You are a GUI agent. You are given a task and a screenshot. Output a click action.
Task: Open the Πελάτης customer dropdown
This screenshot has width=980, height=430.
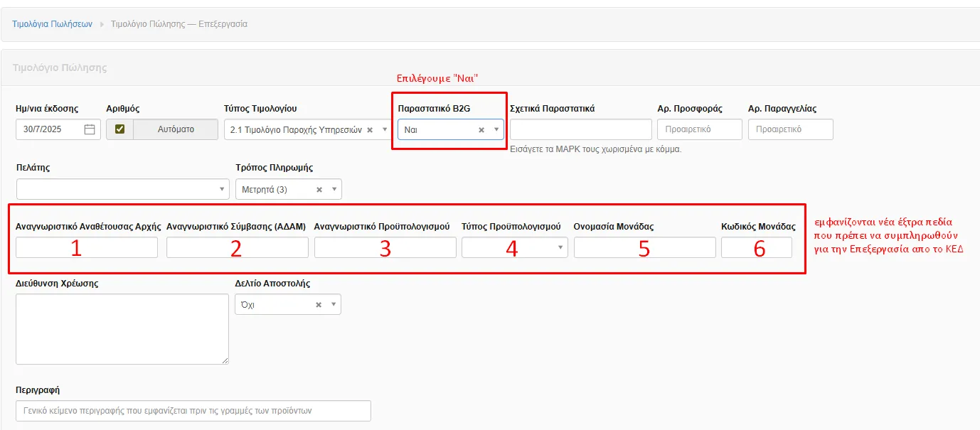click(112, 189)
